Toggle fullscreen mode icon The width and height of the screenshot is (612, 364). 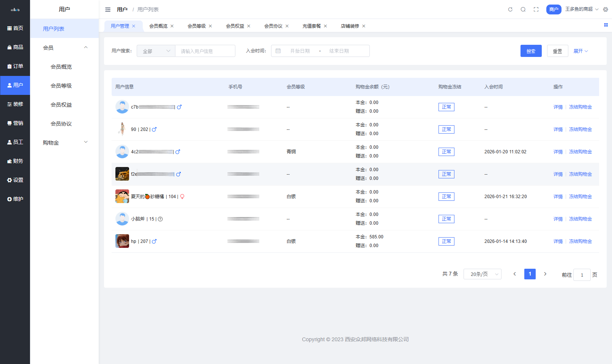(536, 9)
